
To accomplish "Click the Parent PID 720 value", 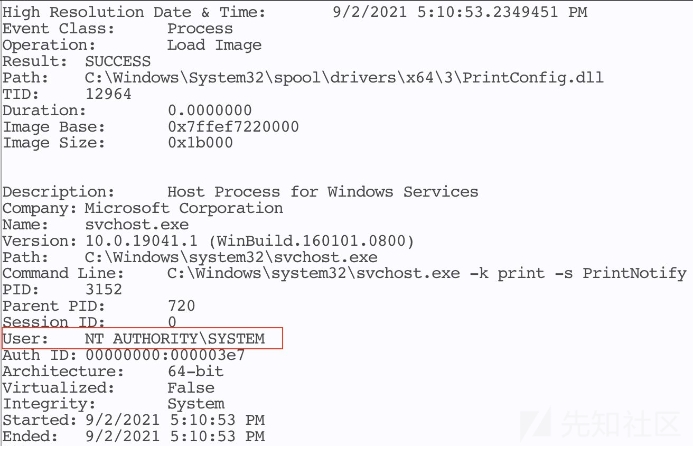I will click(181, 306).
